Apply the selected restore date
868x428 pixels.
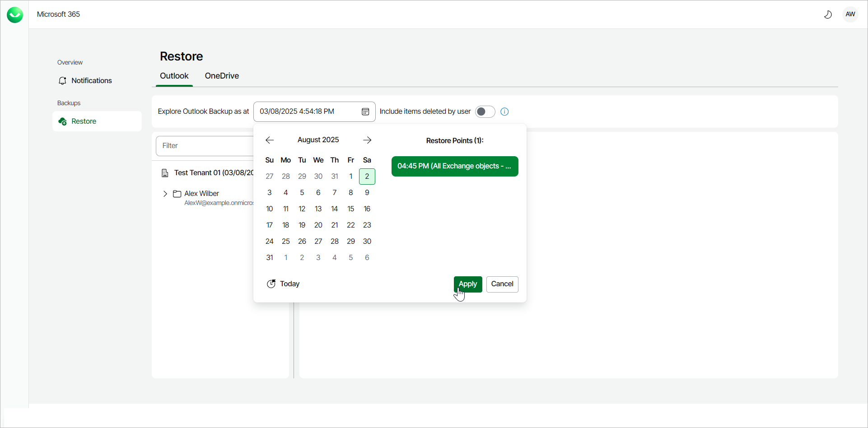coord(467,284)
